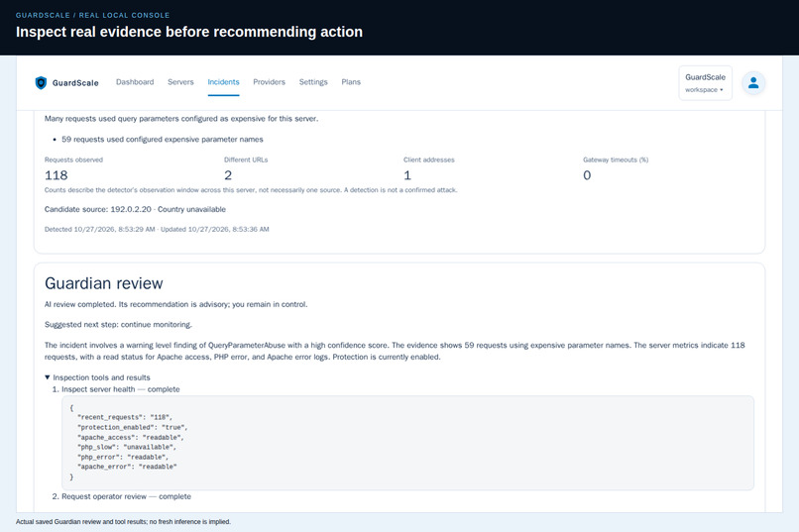Click the Client addresses value 1
This screenshot has width=799, height=532.
[407, 175]
